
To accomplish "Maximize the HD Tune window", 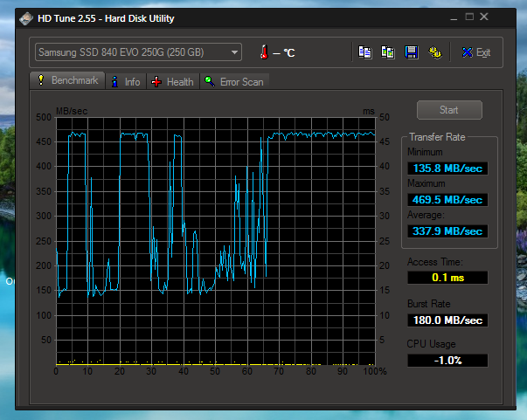I will coord(469,17).
